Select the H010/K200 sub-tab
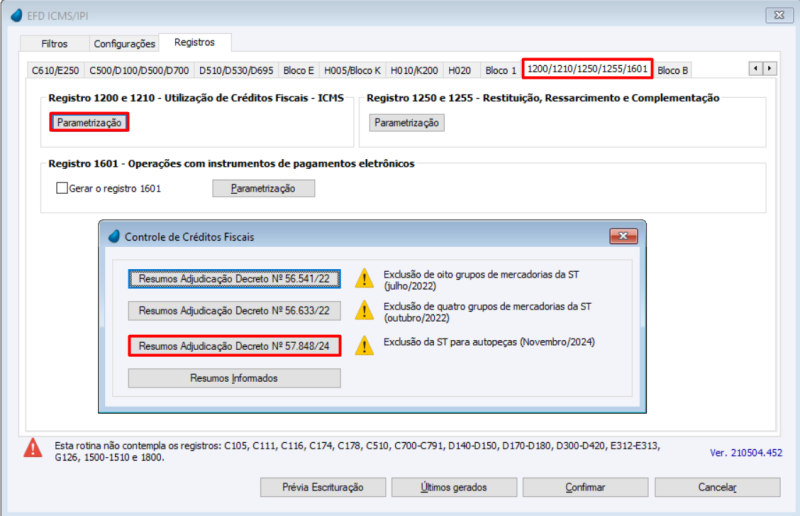The width and height of the screenshot is (800, 516). (x=414, y=70)
